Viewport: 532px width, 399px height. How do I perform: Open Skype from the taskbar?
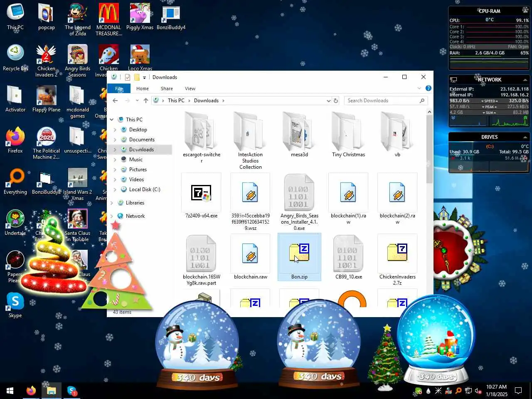point(72,391)
